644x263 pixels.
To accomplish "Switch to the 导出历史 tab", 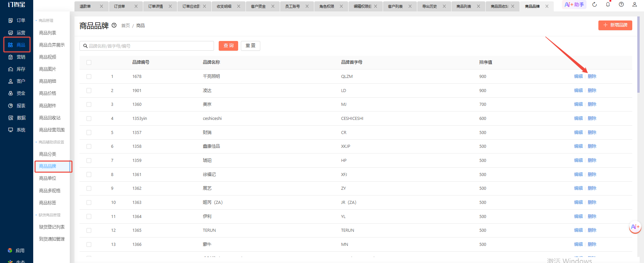I will tap(429, 6).
